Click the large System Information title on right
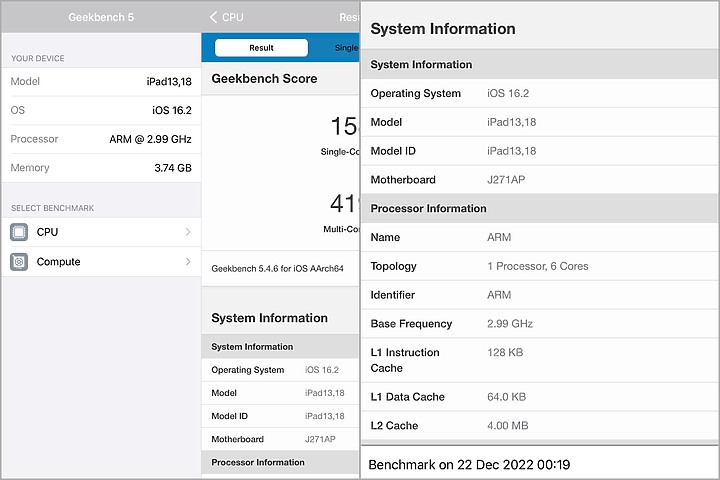Image resolution: width=720 pixels, height=480 pixels. [x=443, y=29]
